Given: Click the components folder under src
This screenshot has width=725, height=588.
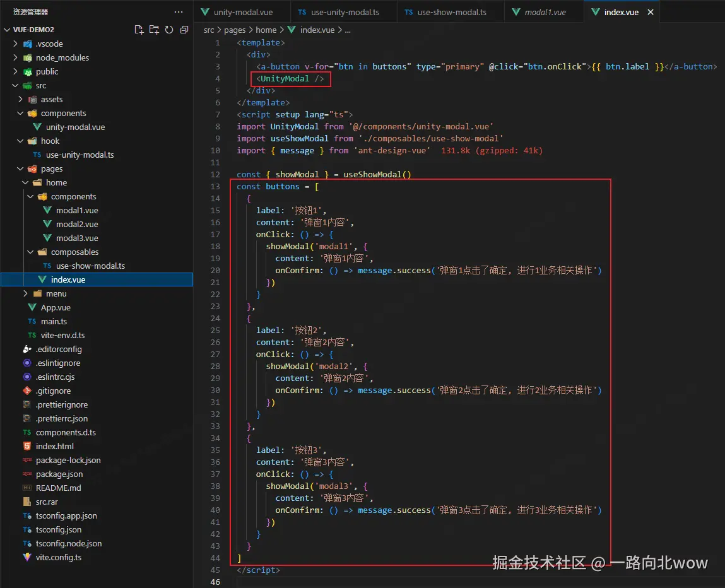Looking at the screenshot, I should point(97,114).
